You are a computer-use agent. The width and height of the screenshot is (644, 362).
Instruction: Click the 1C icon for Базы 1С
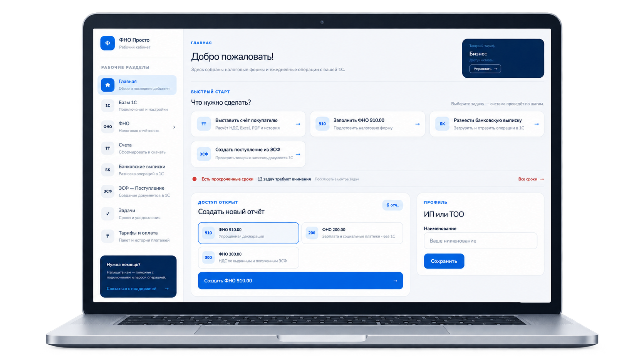point(107,105)
